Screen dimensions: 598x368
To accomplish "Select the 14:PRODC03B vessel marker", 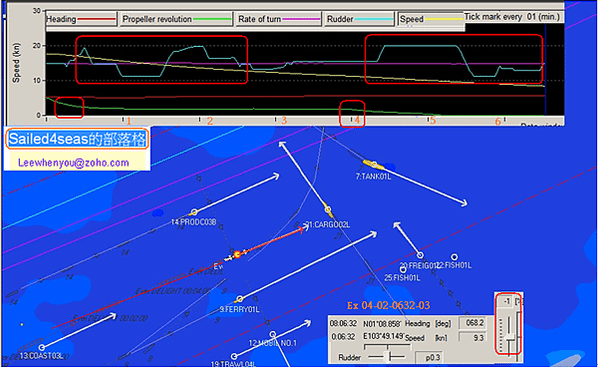I will (x=194, y=212).
